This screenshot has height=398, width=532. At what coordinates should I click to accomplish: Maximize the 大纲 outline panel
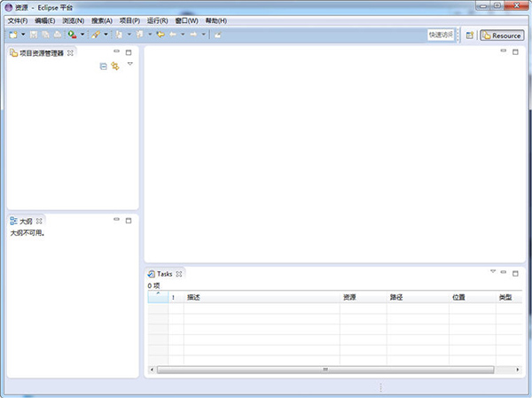coord(129,220)
